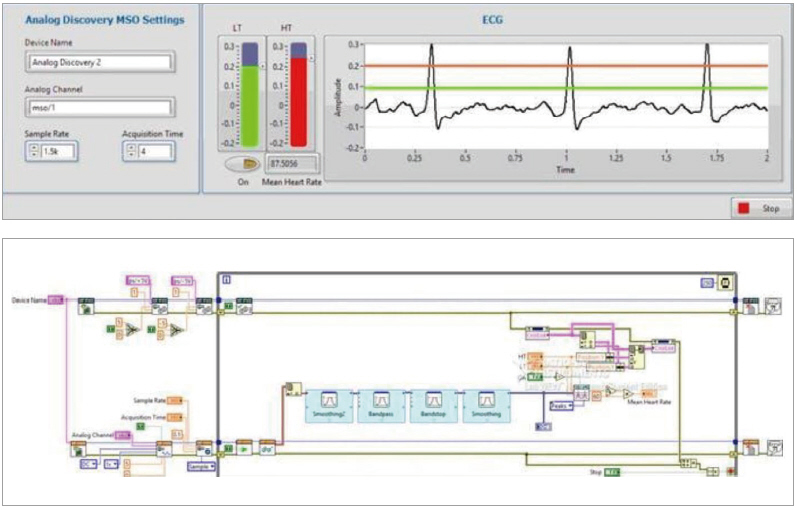Click the loop iteration terminal
This screenshot has width=797, height=510.
point(226,278)
